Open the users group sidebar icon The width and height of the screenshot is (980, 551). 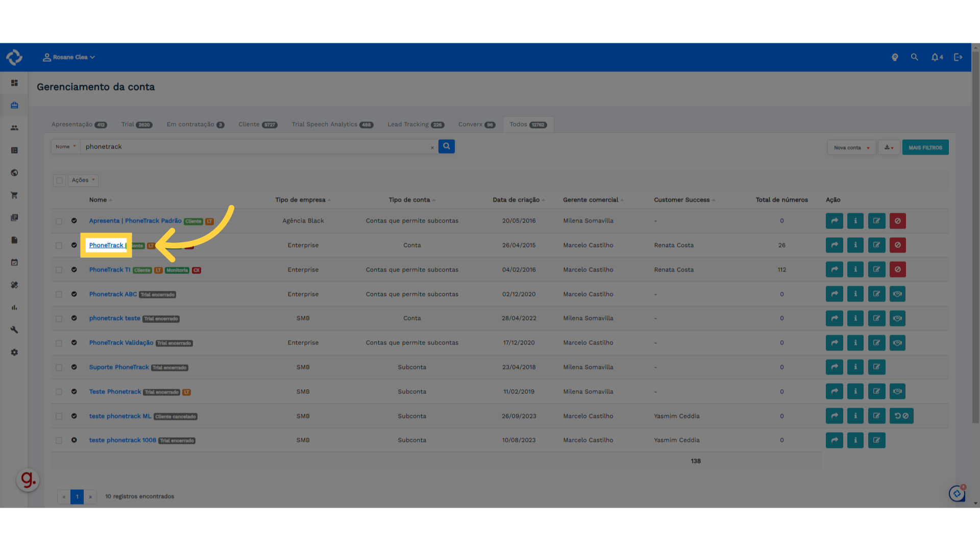(x=14, y=128)
